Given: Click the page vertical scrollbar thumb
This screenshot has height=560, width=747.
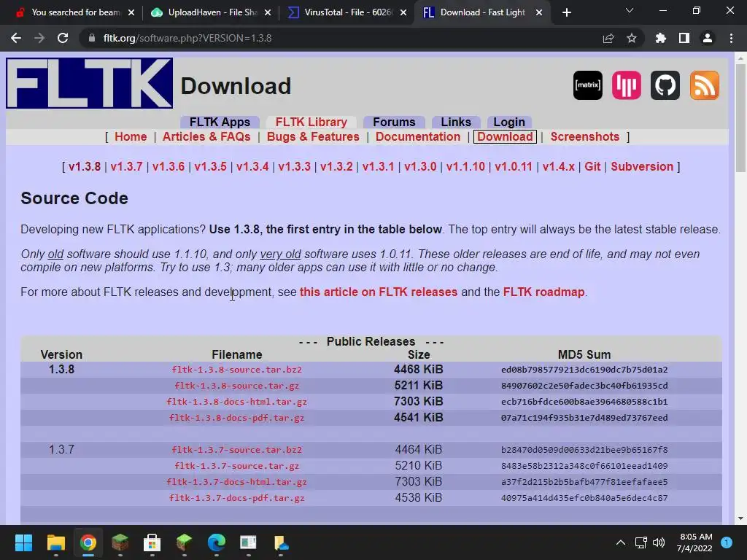Looking at the screenshot, I should tap(740, 118).
